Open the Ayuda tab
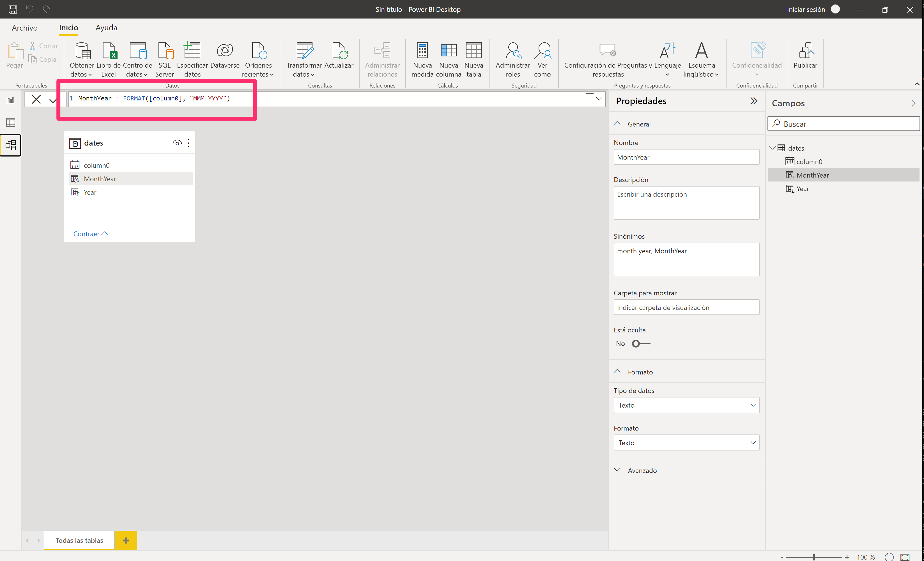924x561 pixels. (x=107, y=28)
